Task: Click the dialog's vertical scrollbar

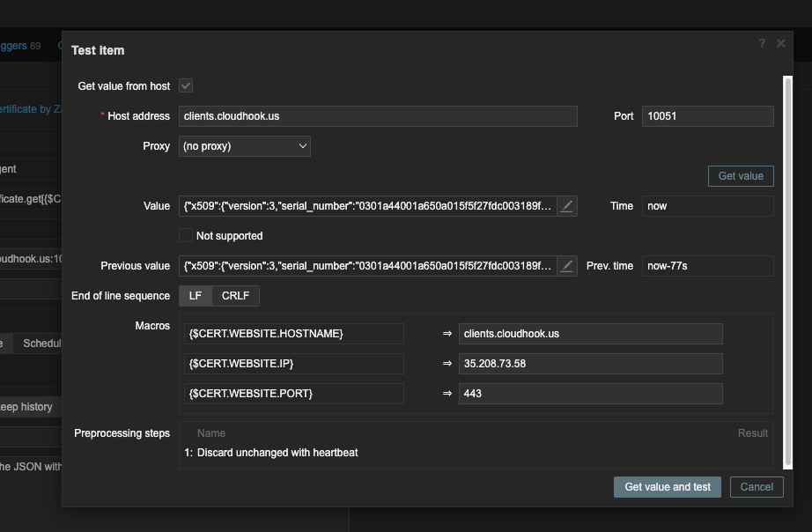Action: coord(786,264)
